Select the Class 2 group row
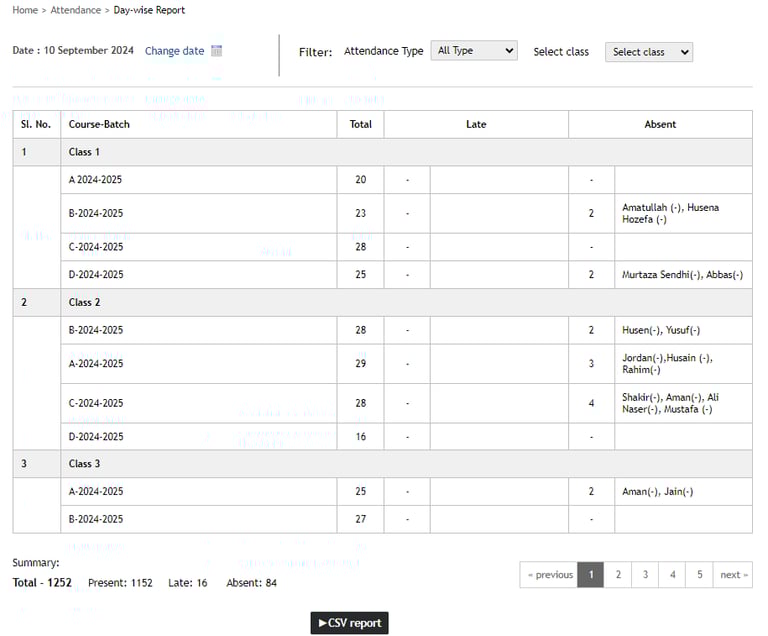This screenshot has height=636, width=768. pos(84,302)
